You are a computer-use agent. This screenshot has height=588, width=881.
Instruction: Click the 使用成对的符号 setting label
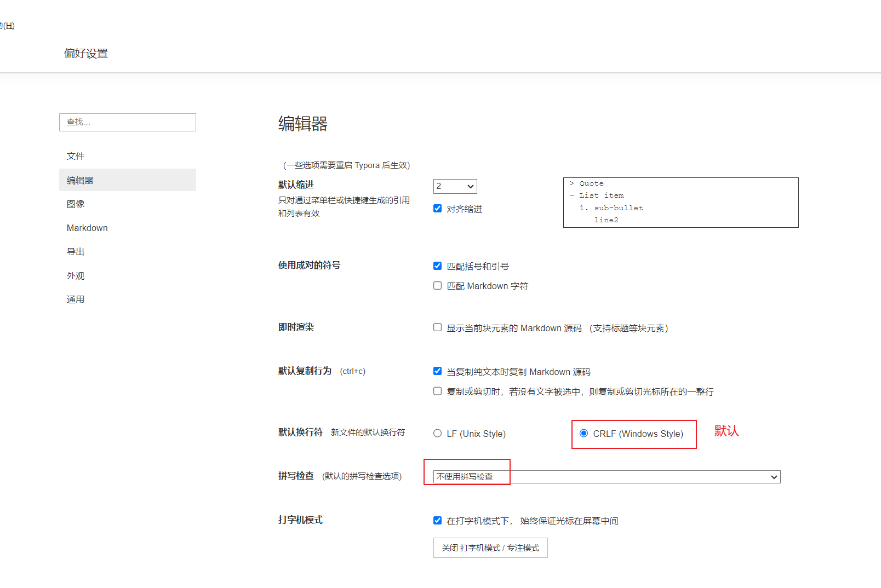pyautogui.click(x=309, y=266)
